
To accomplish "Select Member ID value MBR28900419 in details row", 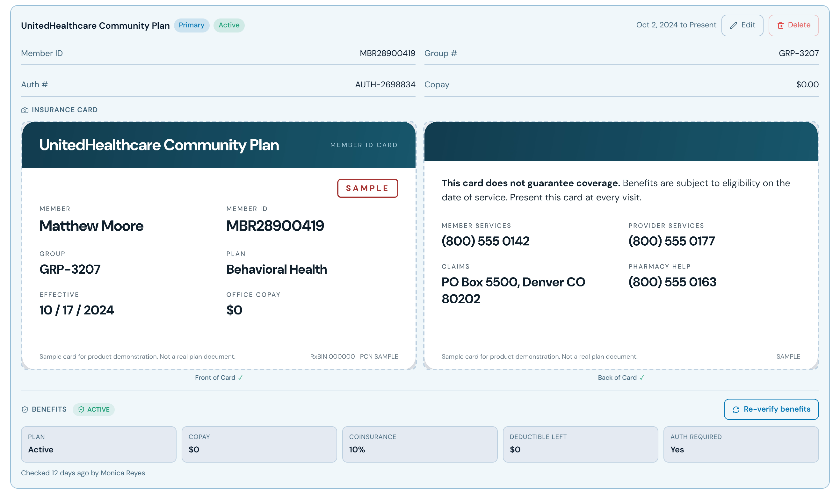I will 387,53.
